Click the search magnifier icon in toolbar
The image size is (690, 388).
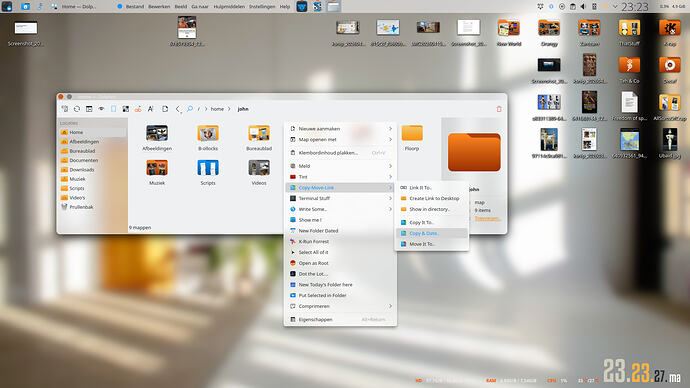(x=190, y=109)
